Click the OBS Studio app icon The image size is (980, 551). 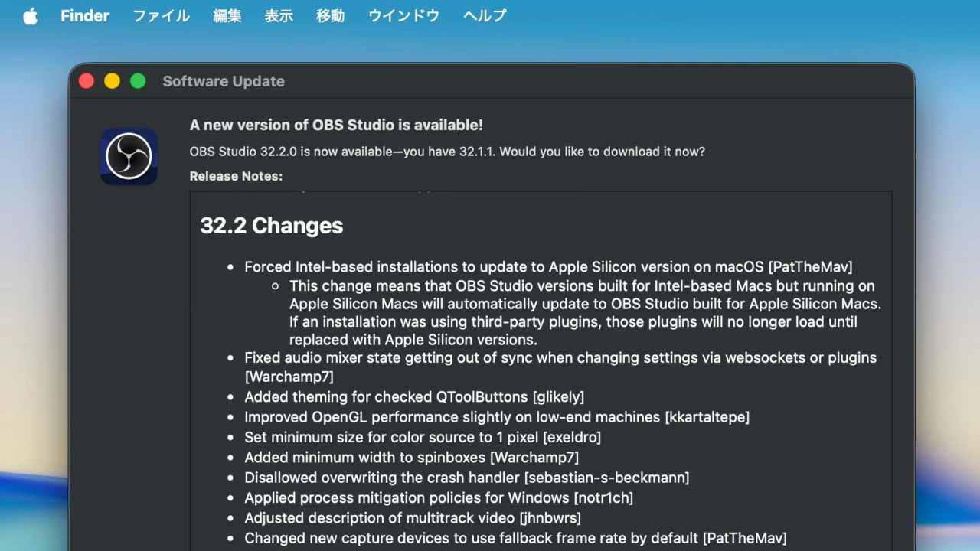pyautogui.click(x=129, y=156)
